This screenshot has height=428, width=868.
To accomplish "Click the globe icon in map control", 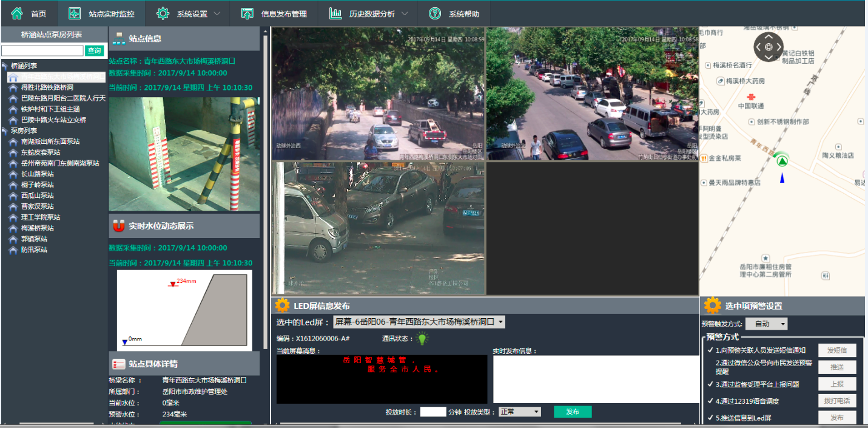I will pos(769,47).
